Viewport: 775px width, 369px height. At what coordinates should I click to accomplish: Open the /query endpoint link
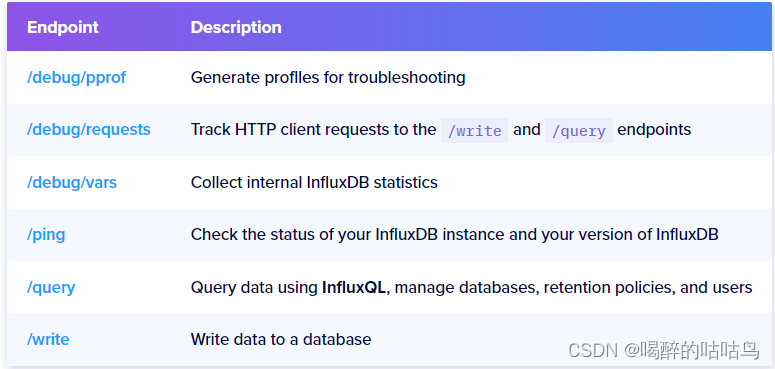51,287
